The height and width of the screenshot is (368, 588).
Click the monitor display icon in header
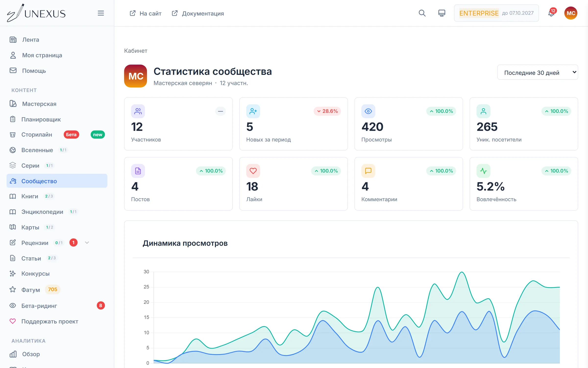coord(442,13)
